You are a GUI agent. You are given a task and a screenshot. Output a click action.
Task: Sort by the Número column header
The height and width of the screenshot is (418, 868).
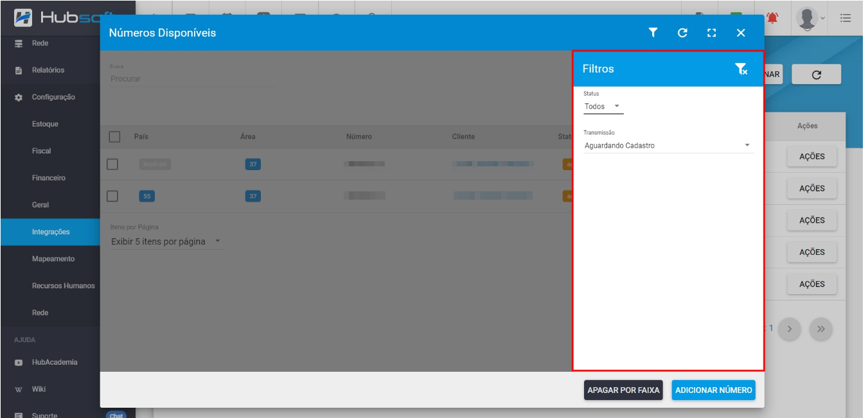tap(359, 137)
